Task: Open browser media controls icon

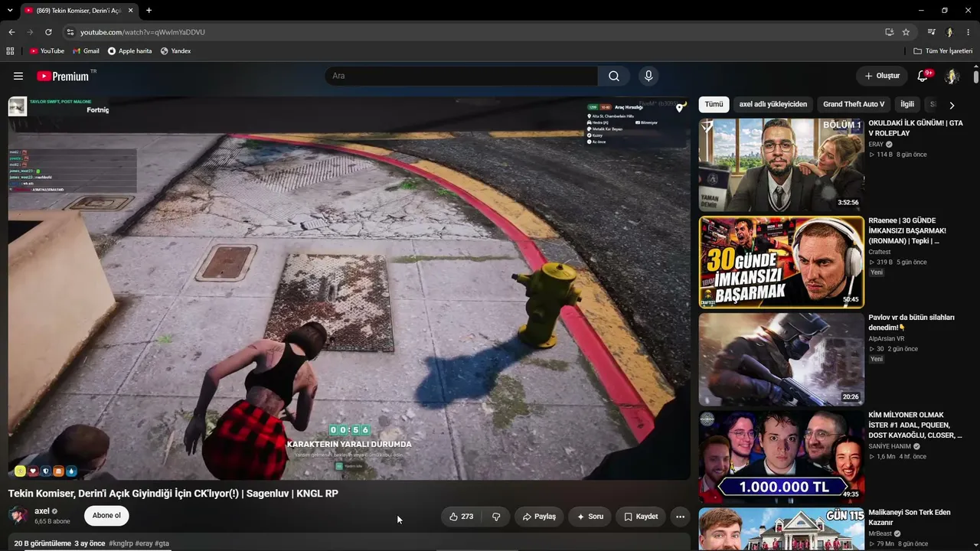Action: coord(931,32)
